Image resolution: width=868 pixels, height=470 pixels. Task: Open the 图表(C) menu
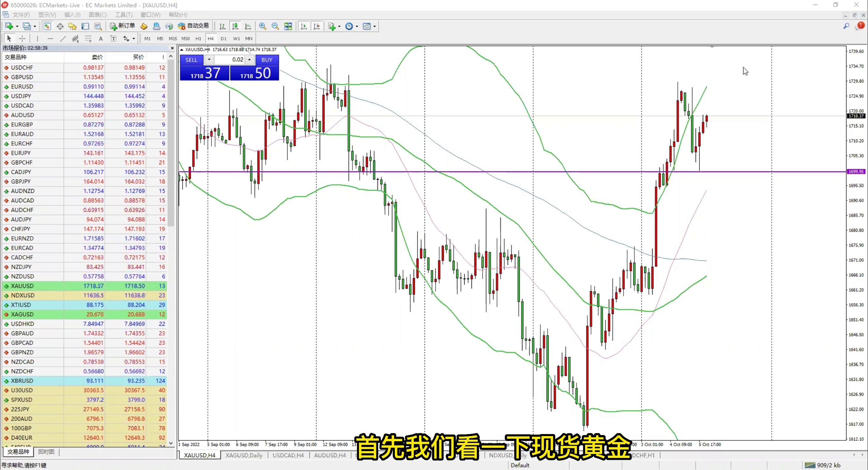(97, 15)
